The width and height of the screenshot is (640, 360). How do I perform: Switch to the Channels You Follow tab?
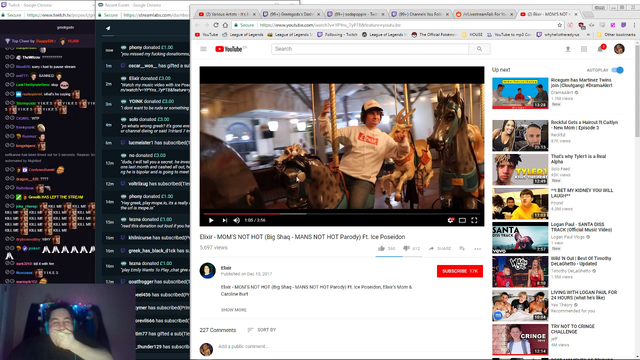[420, 14]
